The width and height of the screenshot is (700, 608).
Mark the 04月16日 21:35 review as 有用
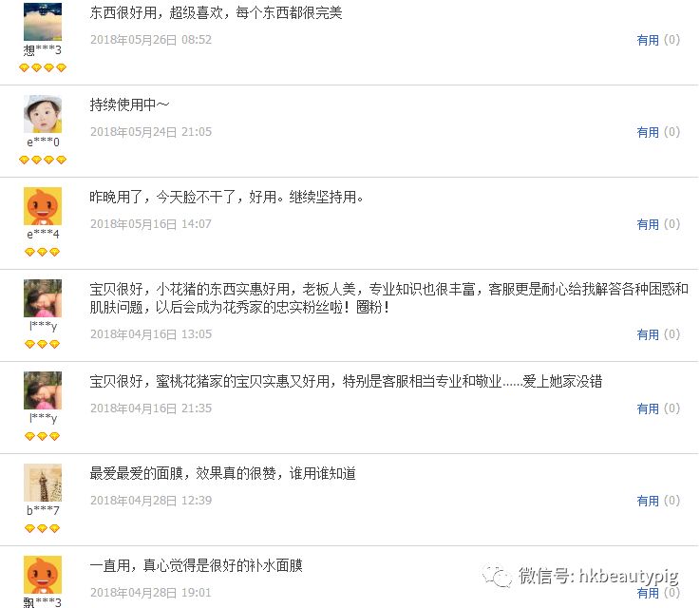click(x=648, y=408)
